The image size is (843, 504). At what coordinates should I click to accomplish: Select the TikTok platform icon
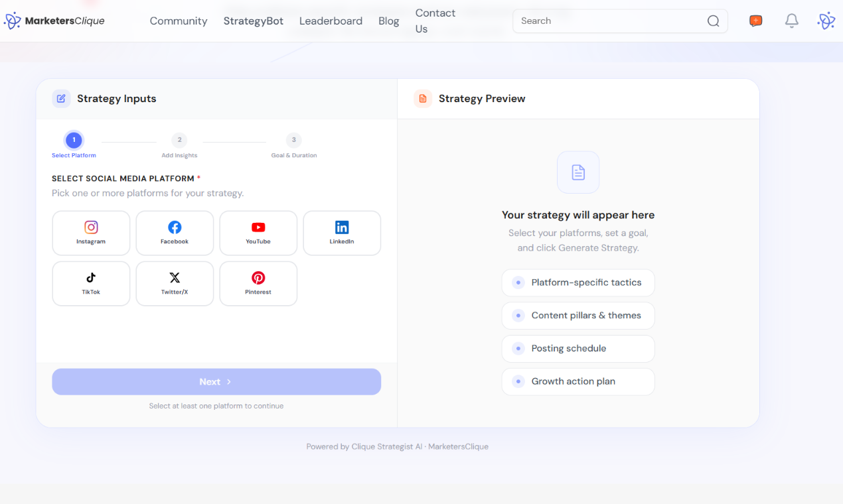pyautogui.click(x=91, y=283)
